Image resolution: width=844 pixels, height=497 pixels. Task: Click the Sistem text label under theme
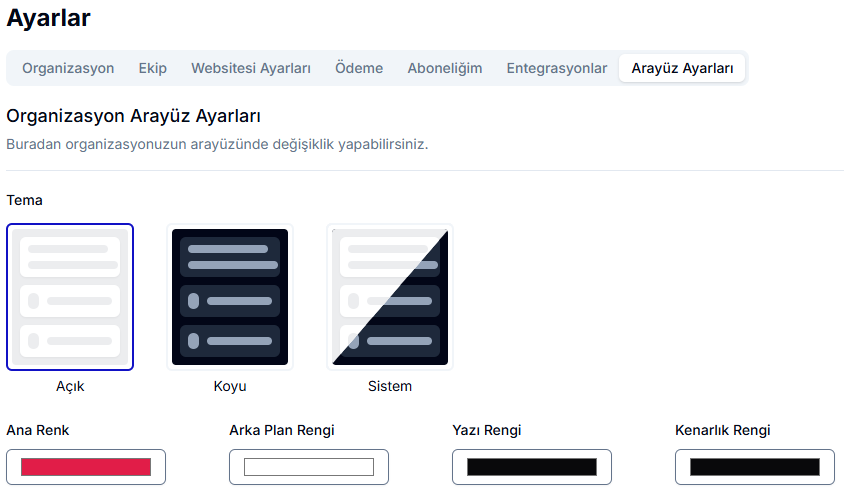click(x=390, y=386)
